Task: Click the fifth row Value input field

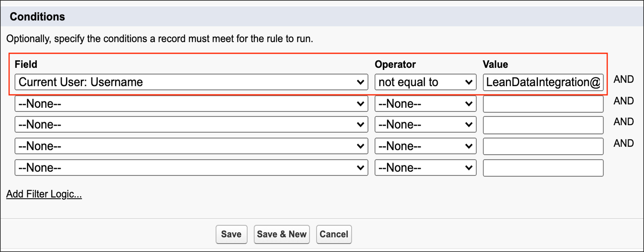Action: pos(543,168)
